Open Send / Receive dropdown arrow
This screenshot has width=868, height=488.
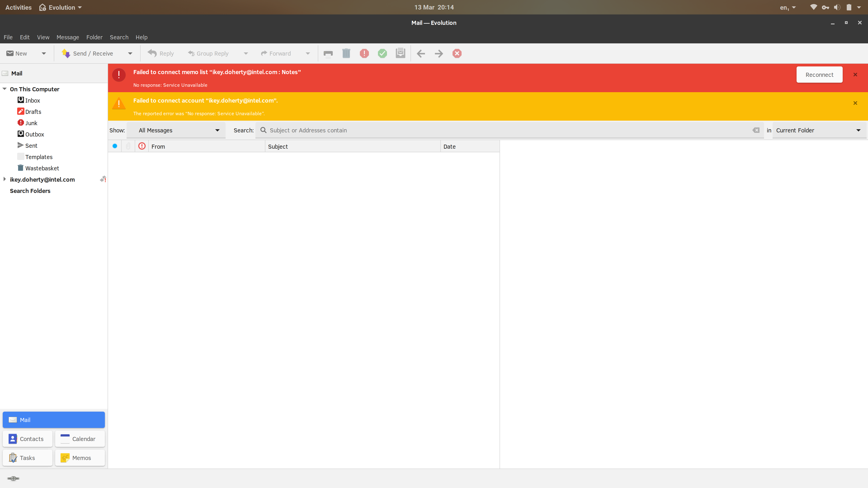[130, 54]
